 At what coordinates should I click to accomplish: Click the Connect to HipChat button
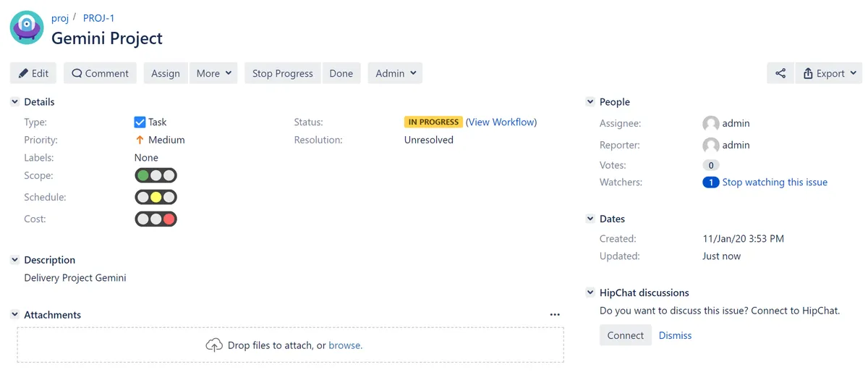[x=626, y=335]
